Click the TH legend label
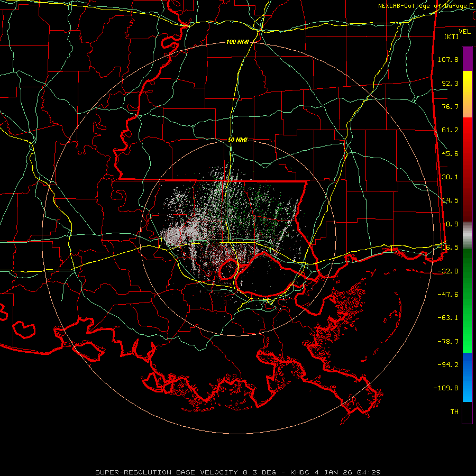The height and width of the screenshot is (476, 476). point(454,412)
